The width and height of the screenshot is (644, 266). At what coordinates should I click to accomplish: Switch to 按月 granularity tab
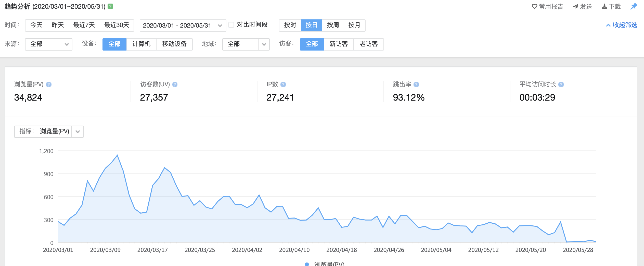[354, 25]
